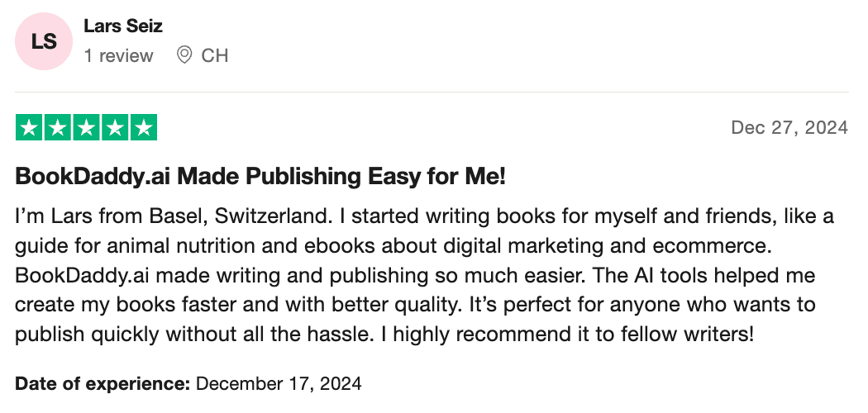Click the review date Dec 27, 2024

(789, 127)
